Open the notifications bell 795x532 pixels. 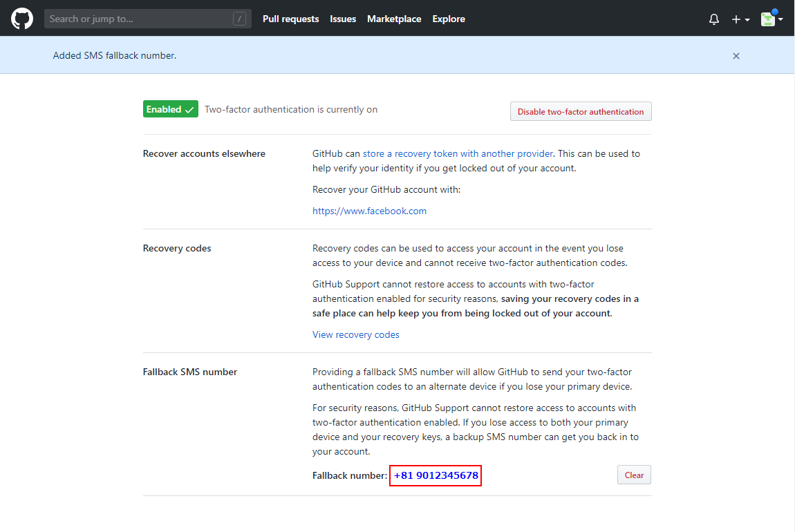pyautogui.click(x=714, y=19)
